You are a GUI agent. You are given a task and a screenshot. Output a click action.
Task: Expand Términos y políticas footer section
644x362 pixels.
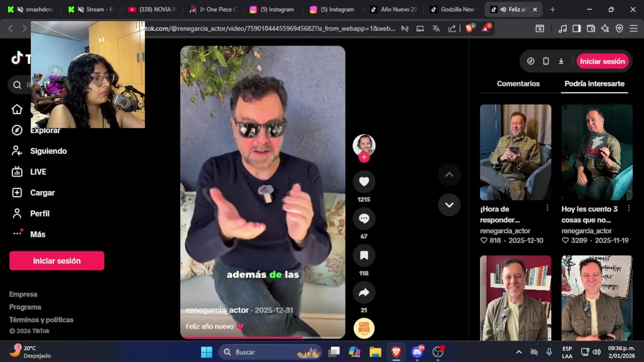(x=41, y=320)
